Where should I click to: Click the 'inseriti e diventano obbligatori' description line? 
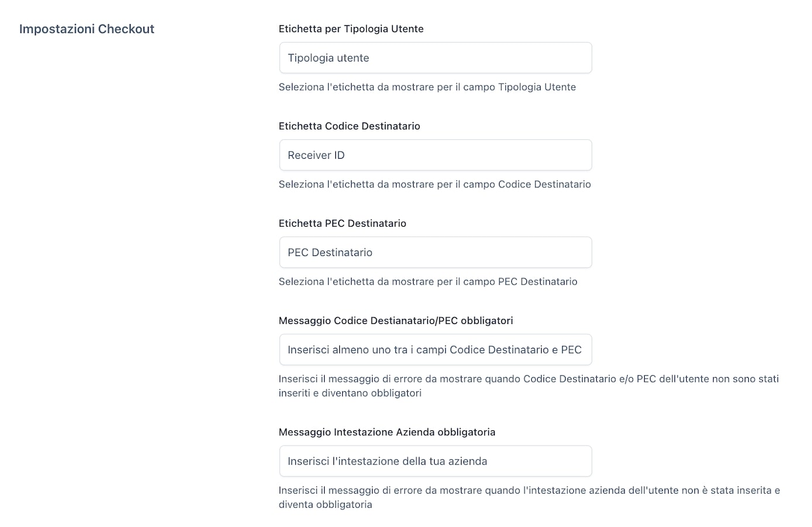coord(350,393)
